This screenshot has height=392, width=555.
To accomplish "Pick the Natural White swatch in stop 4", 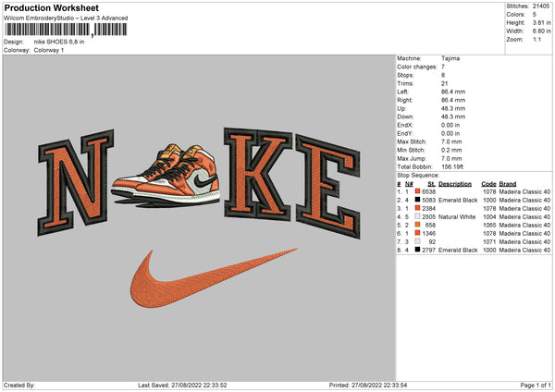I will pos(417,216).
